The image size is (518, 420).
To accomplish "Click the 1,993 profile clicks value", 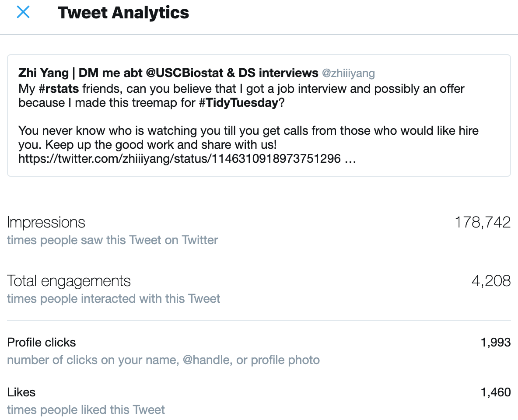I will pyautogui.click(x=496, y=343).
